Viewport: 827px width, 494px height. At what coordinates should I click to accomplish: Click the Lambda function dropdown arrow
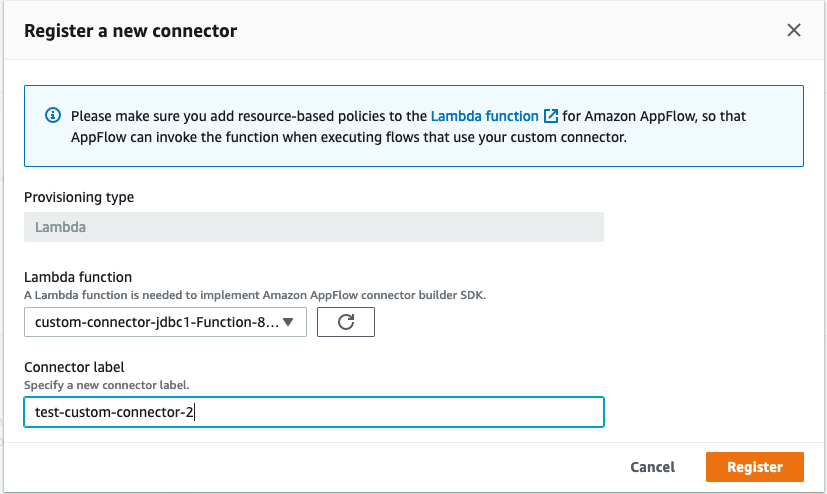pyautogui.click(x=288, y=322)
